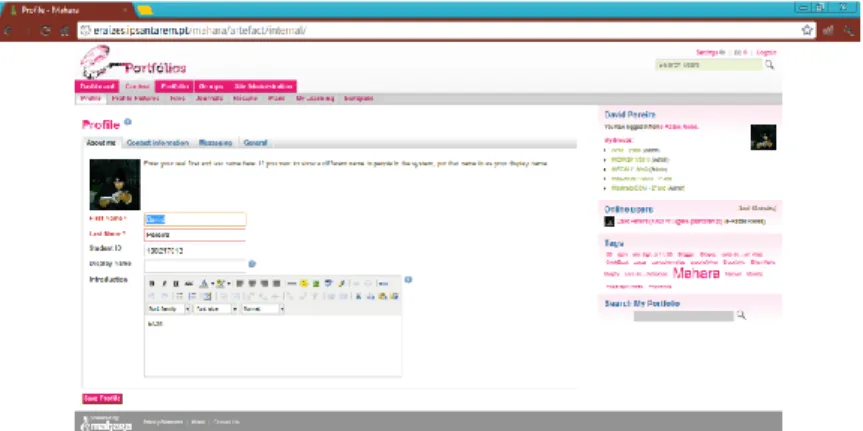This screenshot has width=863, height=431.
Task: Click the First Name input field
Action: click(x=195, y=220)
